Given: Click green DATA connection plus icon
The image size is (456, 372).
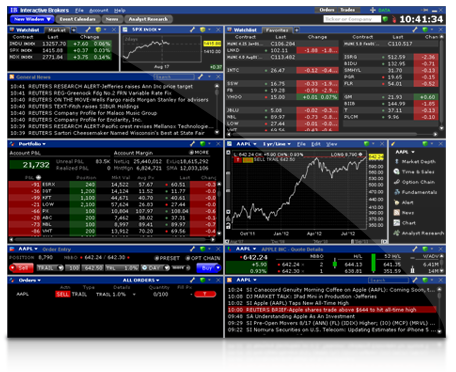Looking at the screenshot, I should [x=373, y=10].
